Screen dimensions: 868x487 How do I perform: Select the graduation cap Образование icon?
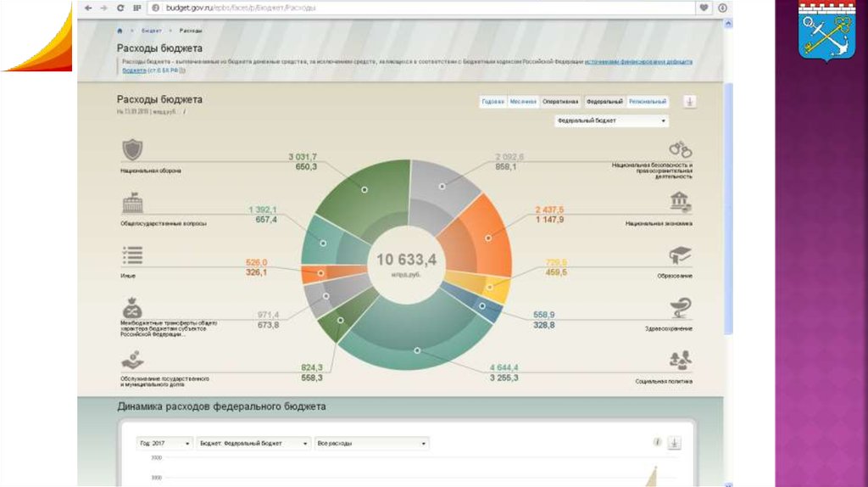click(680, 255)
